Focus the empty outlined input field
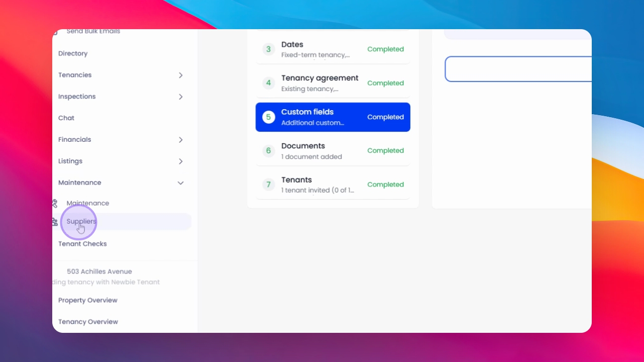The width and height of the screenshot is (644, 362). click(x=518, y=69)
